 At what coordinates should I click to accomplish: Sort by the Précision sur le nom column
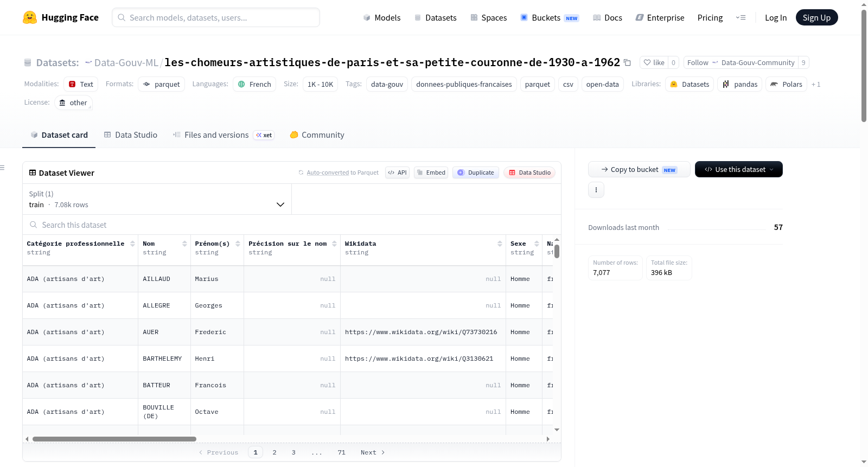coord(334,244)
